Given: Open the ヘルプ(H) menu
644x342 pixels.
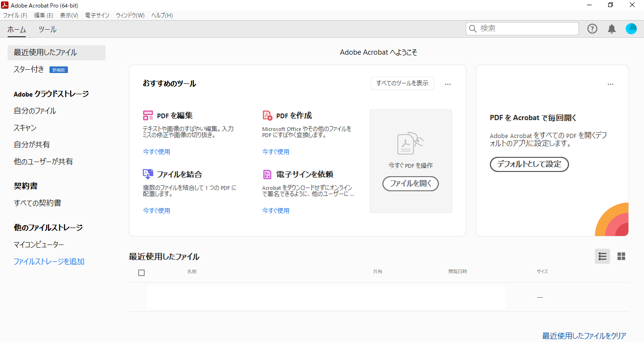Looking at the screenshot, I should [x=162, y=16].
